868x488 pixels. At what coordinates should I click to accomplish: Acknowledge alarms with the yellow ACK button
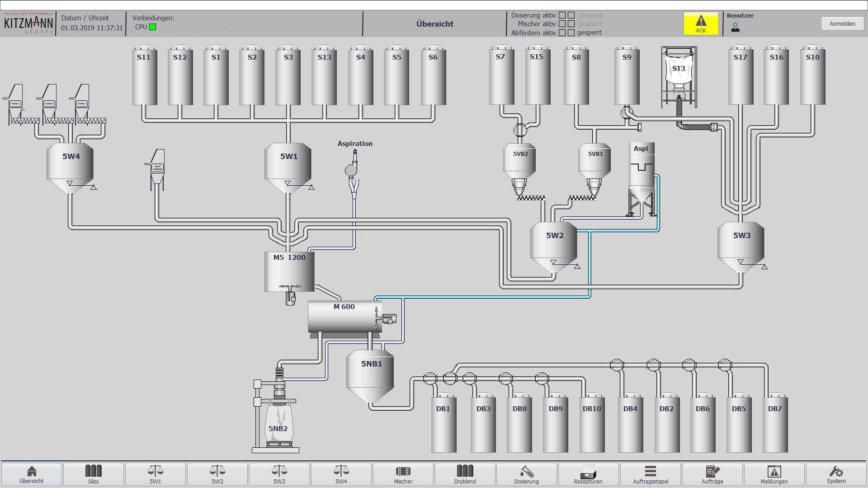tap(701, 23)
